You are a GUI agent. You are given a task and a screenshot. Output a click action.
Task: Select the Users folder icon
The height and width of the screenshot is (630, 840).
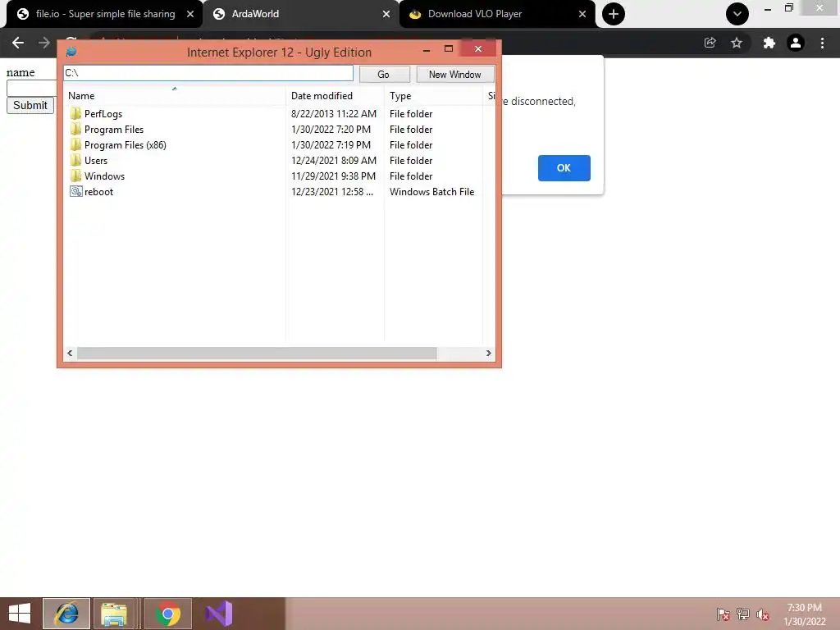75,160
